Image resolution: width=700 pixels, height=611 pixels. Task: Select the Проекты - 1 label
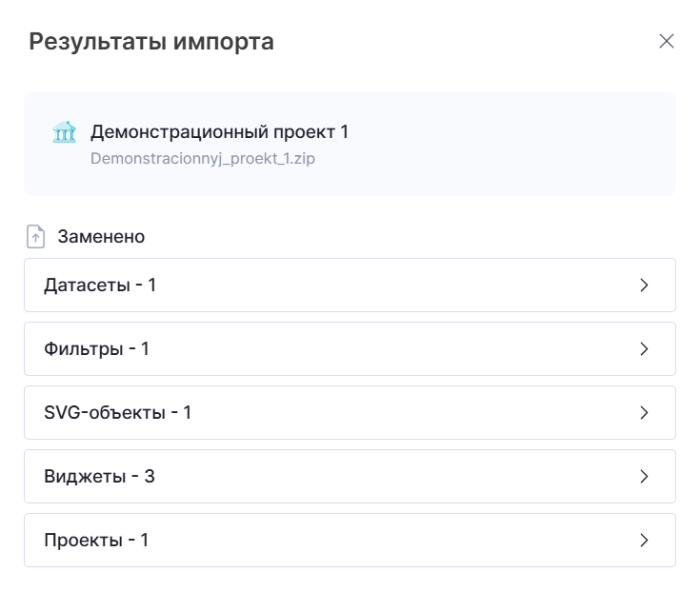coord(96,540)
